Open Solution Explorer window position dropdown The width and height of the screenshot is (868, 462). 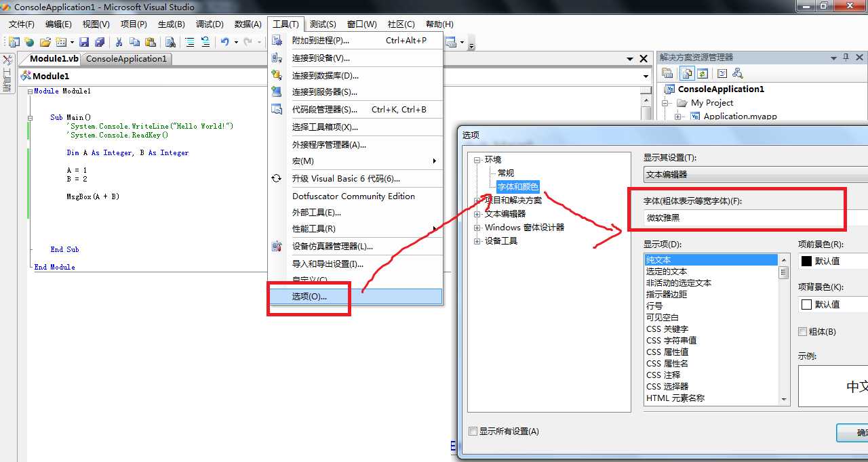[833, 58]
